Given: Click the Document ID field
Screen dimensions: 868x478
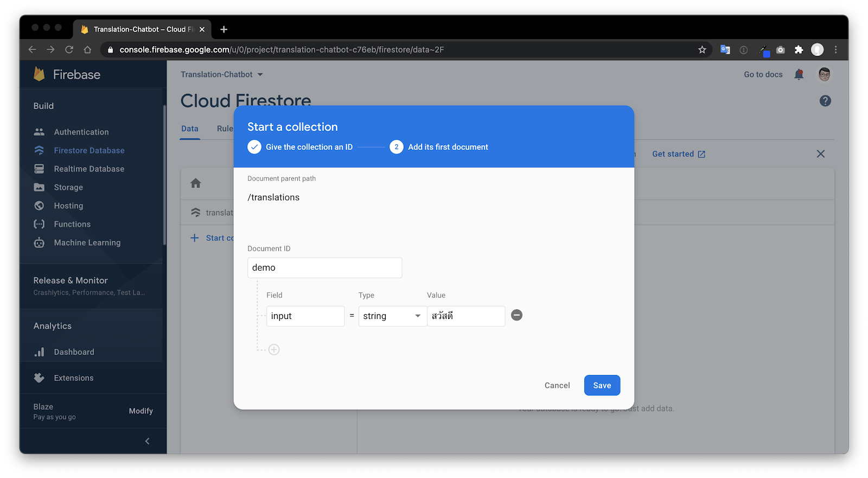Looking at the screenshot, I should coord(325,267).
